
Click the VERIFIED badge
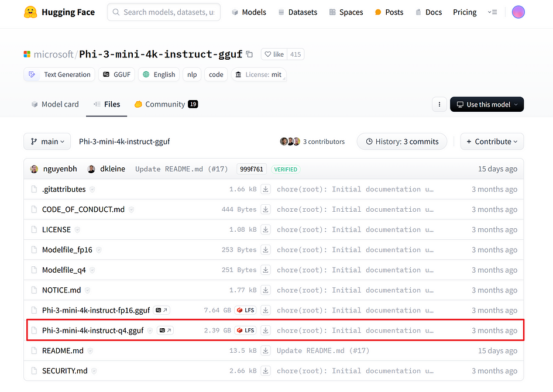(286, 169)
